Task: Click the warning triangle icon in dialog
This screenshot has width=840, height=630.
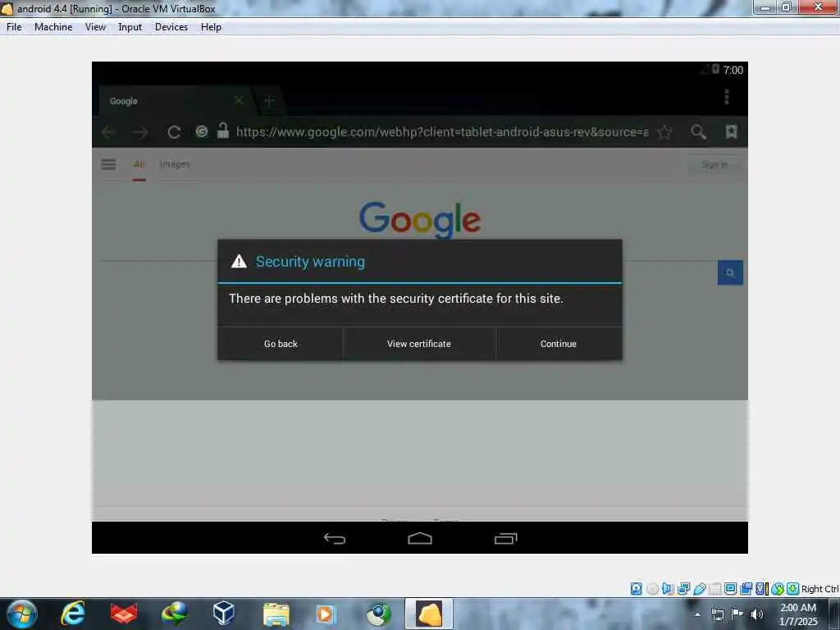Action: 239,262
